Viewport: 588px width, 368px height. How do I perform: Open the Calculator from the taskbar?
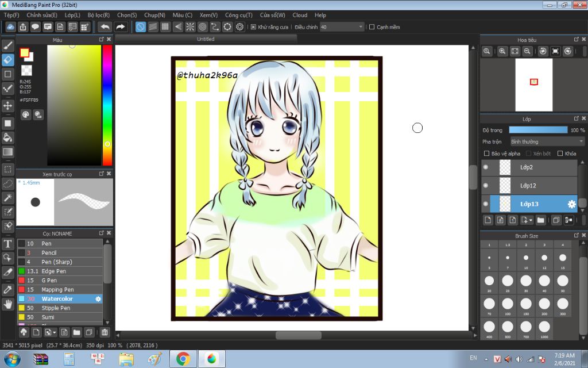coord(69,359)
